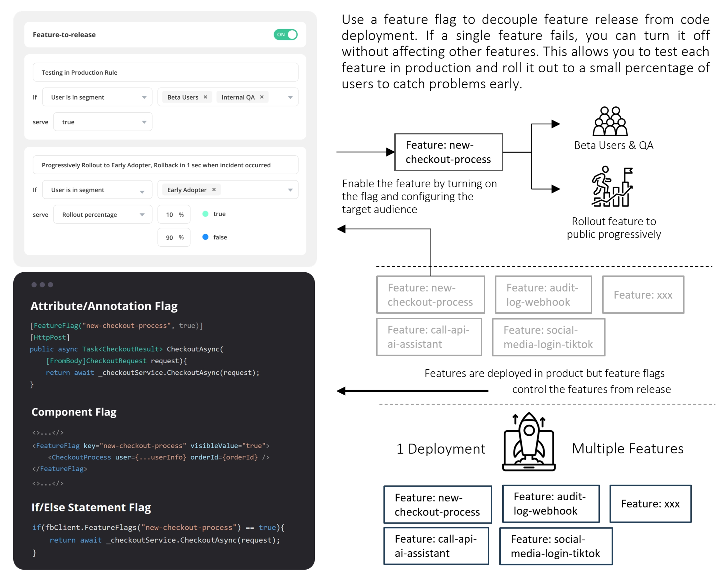Select the dark Feature: call-api-ai-assistant box
The width and height of the screenshot is (728, 581).
[436, 546]
